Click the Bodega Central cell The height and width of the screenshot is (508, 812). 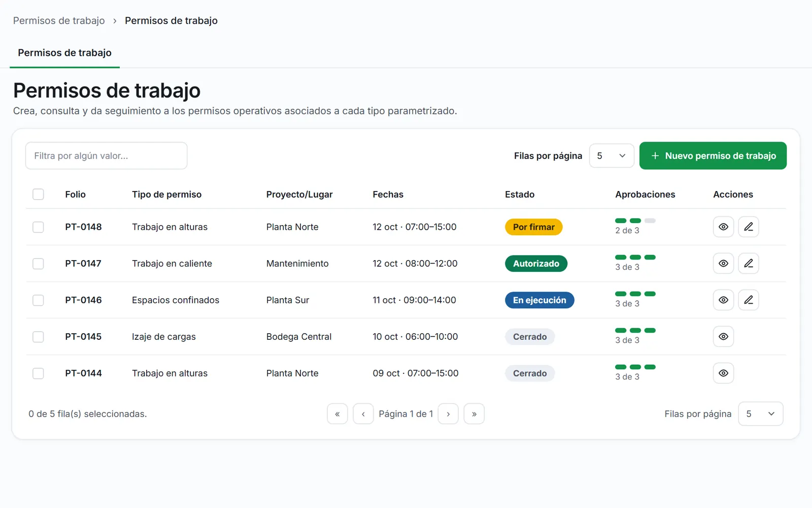[x=299, y=337]
